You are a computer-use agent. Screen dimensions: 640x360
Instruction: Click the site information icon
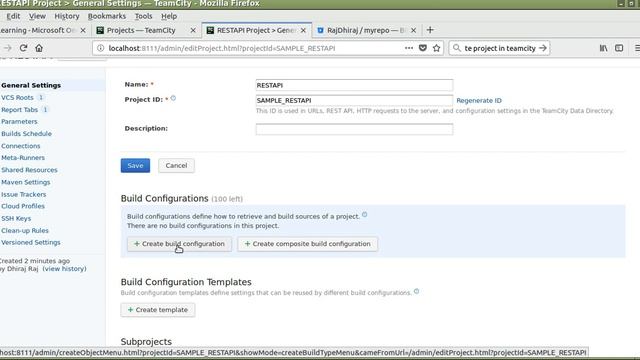tap(100, 48)
